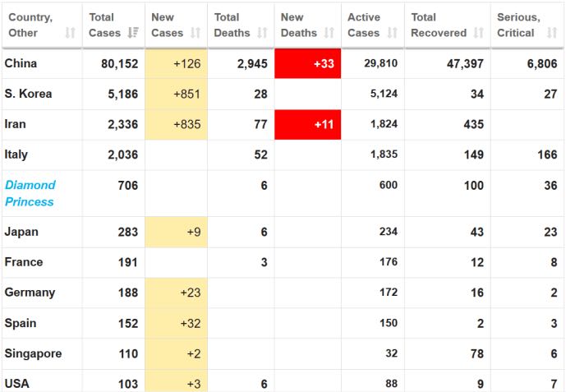Click S. Korea's active cases 5,124
This screenshot has width=566, height=392.
384,94
